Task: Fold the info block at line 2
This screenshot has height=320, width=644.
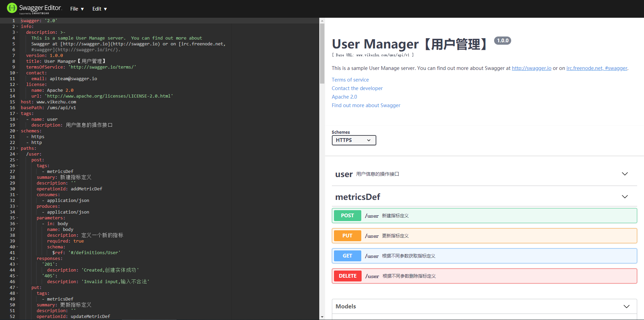Action: [x=17, y=27]
